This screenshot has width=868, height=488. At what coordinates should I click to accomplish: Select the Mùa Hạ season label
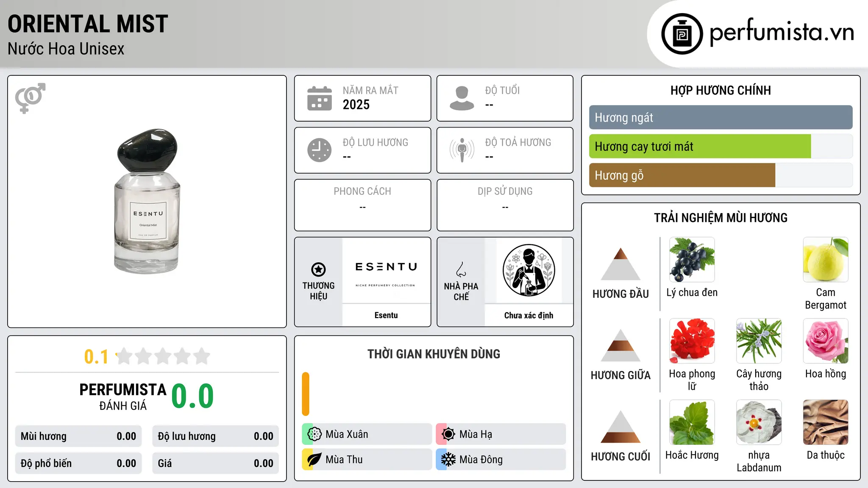pos(476,434)
